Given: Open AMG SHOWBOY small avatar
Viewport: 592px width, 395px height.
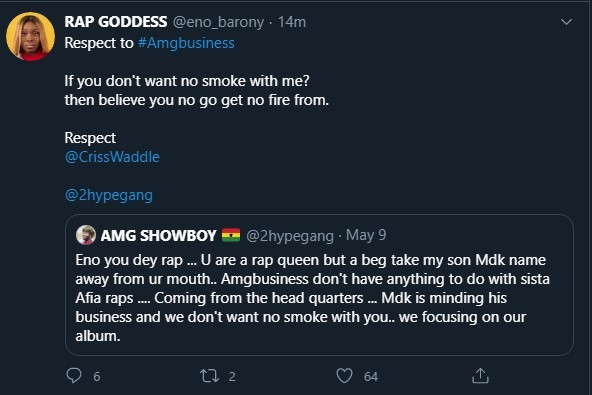Looking at the screenshot, I should point(86,235).
